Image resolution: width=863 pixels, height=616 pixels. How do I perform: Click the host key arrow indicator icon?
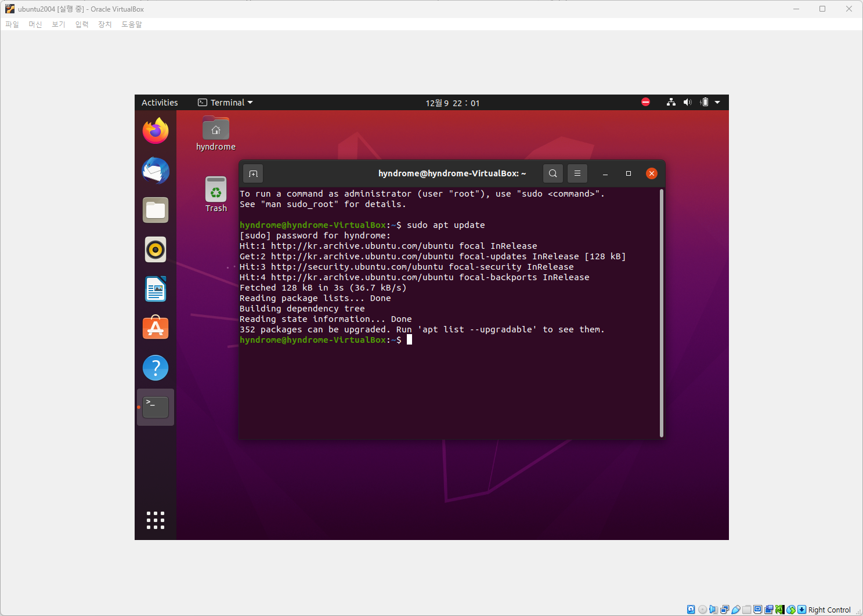pyautogui.click(x=801, y=610)
